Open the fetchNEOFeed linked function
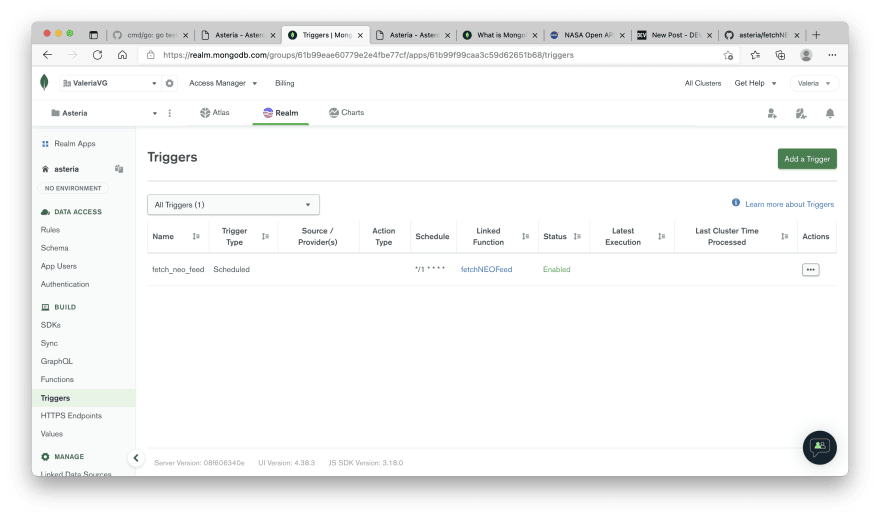The width and height of the screenshot is (880, 518). click(487, 269)
